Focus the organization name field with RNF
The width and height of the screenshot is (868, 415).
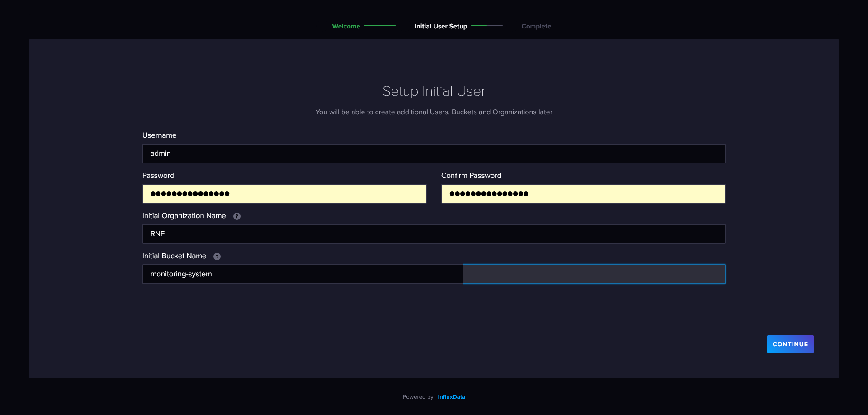[433, 234]
